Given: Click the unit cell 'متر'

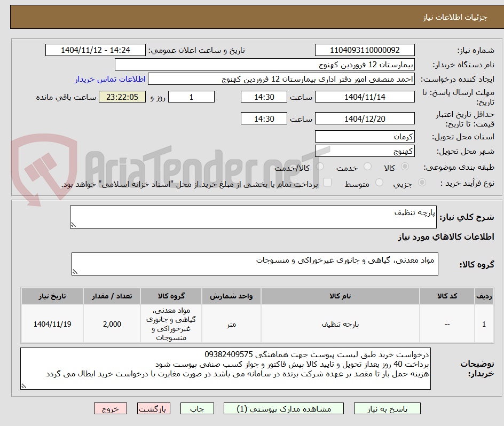Looking at the screenshot, I should coord(231,324).
